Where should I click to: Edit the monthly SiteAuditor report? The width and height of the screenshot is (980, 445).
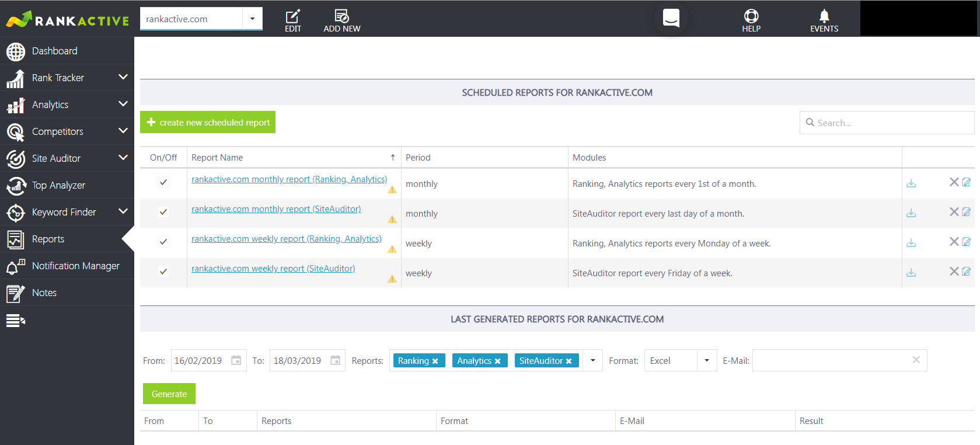click(x=967, y=212)
